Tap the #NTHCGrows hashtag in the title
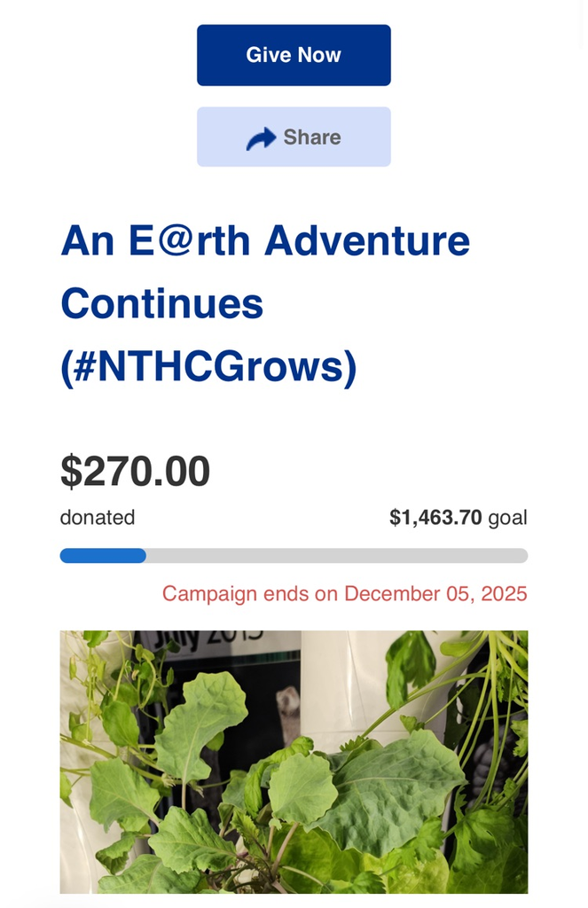This screenshot has width=588, height=908. [208, 367]
